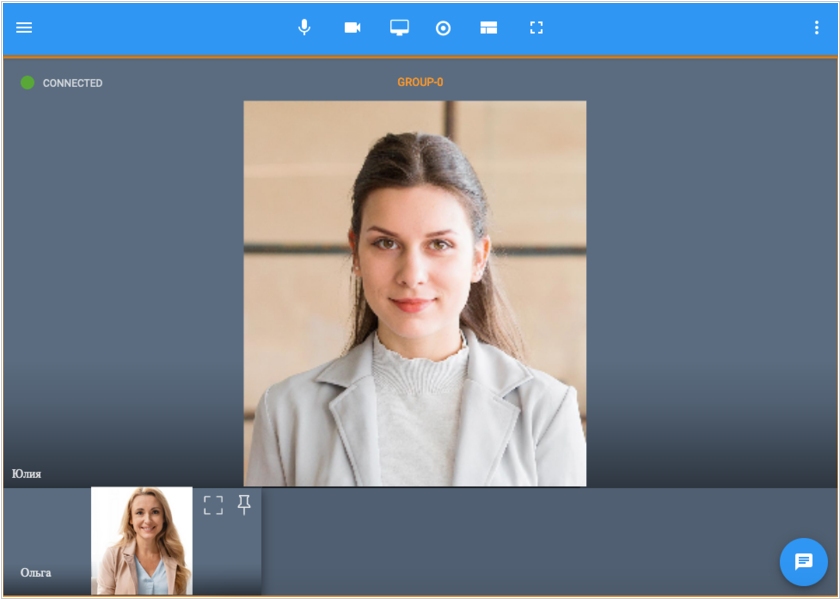Start recording the conference
Screen dimensions: 840x599
coord(443,28)
